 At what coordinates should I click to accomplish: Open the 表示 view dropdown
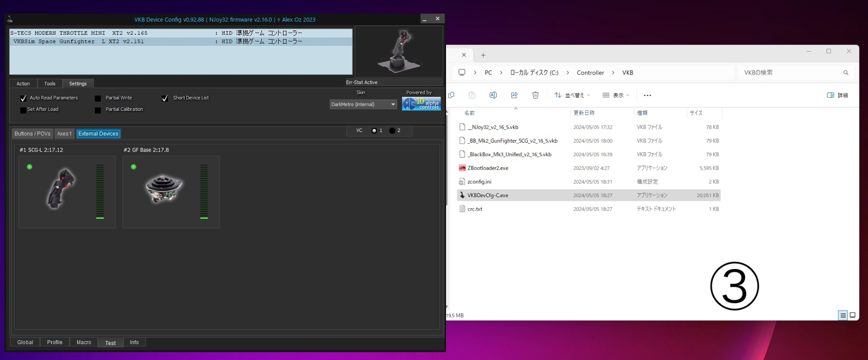(616, 95)
